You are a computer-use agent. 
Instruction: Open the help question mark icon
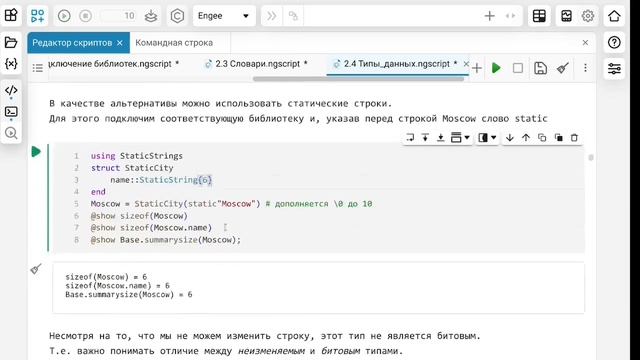tap(614, 42)
